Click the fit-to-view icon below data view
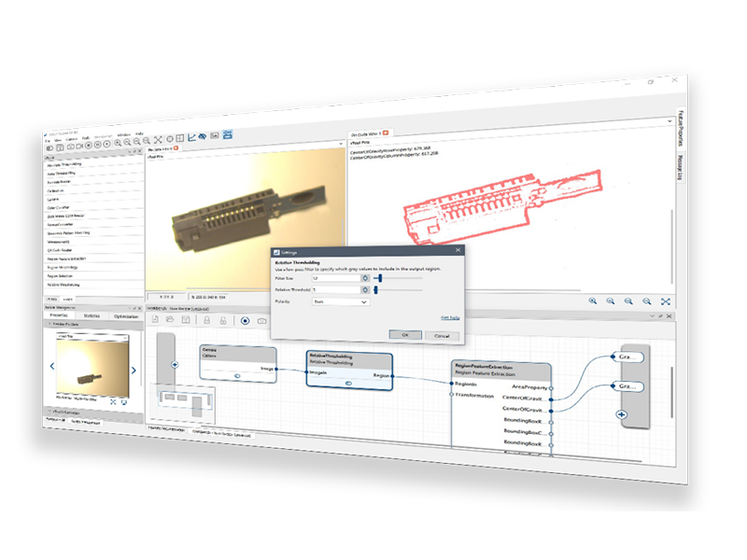 click(666, 301)
